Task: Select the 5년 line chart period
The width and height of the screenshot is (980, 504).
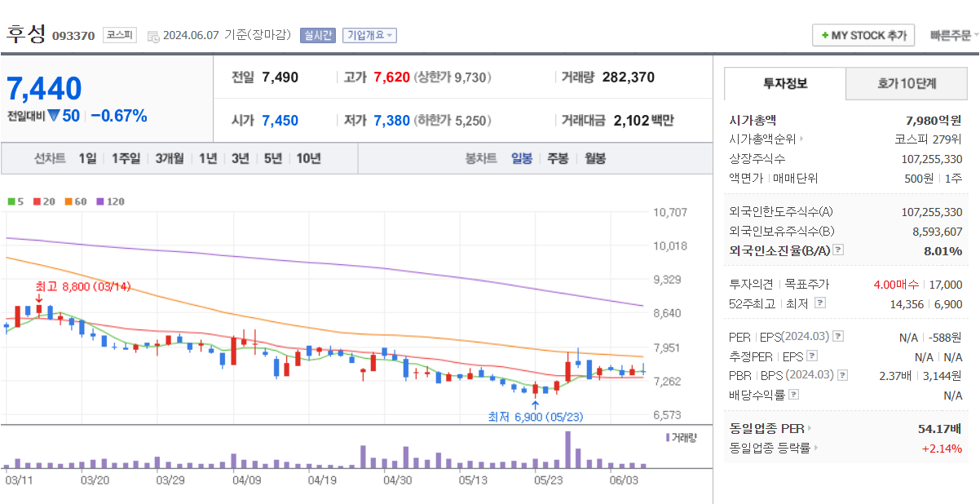Action: pos(272,158)
